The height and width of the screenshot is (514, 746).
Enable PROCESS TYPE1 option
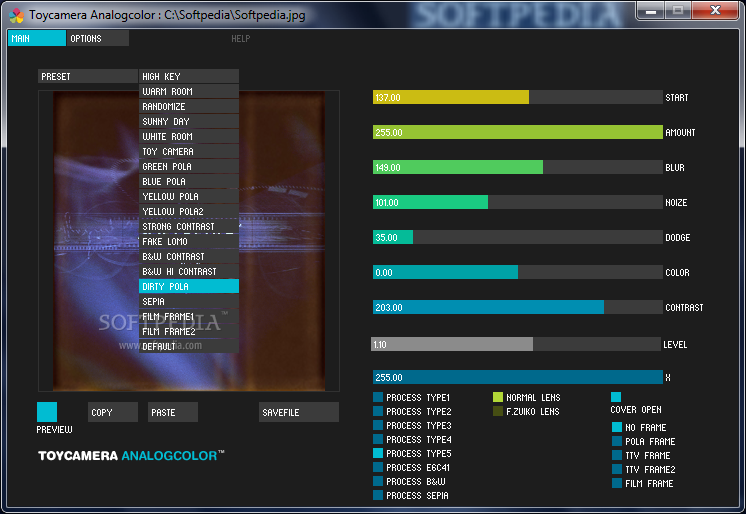pyautogui.click(x=378, y=397)
